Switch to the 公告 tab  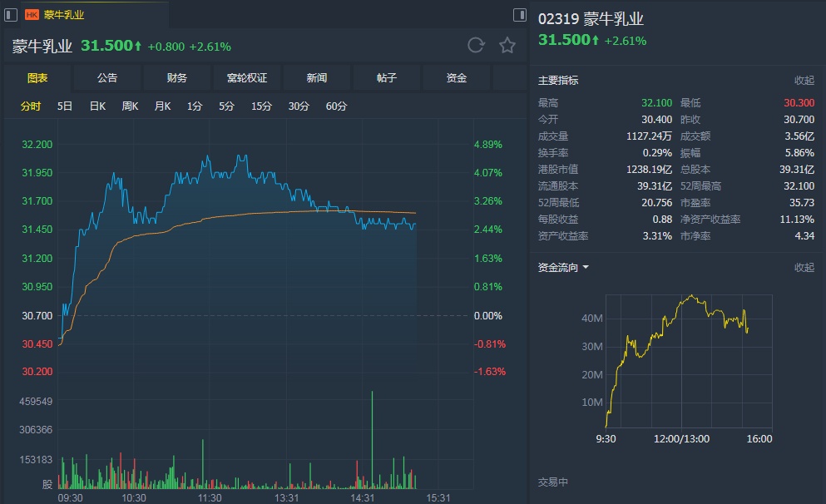(x=107, y=78)
